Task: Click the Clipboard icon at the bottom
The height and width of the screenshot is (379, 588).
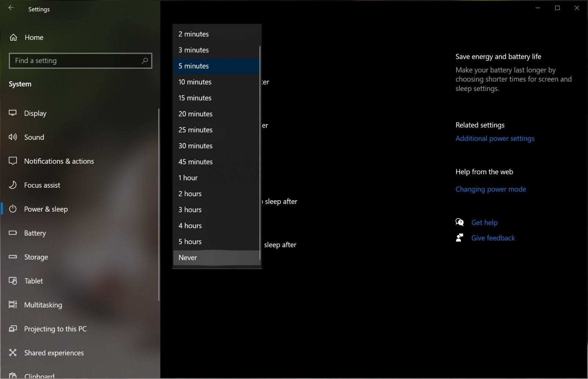Action: point(13,375)
